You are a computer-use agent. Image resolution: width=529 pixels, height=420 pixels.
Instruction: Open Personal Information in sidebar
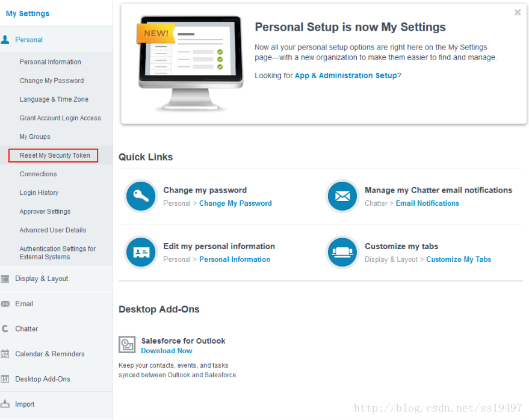click(51, 62)
